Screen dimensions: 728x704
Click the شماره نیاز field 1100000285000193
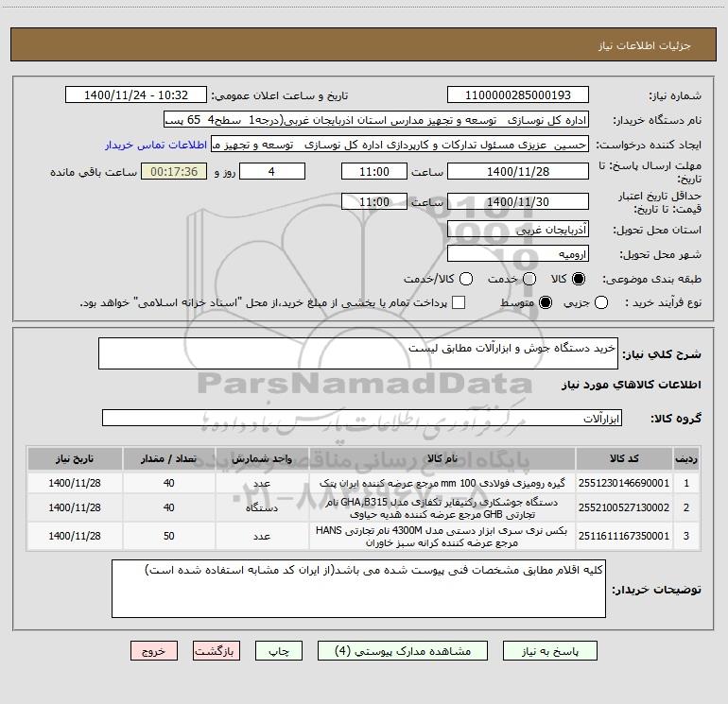(x=518, y=95)
